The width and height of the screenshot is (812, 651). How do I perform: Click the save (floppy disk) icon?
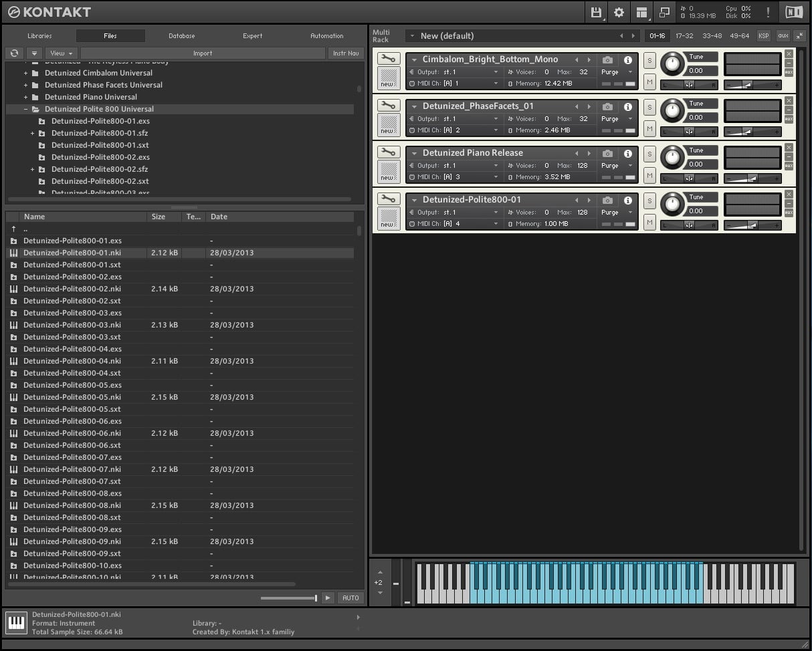tap(596, 12)
